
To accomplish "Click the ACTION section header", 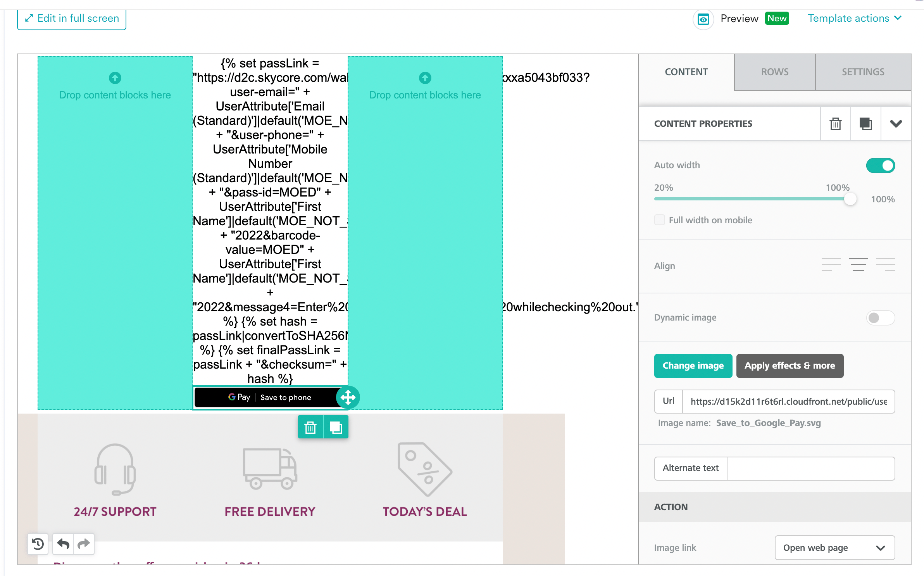I will click(x=775, y=507).
